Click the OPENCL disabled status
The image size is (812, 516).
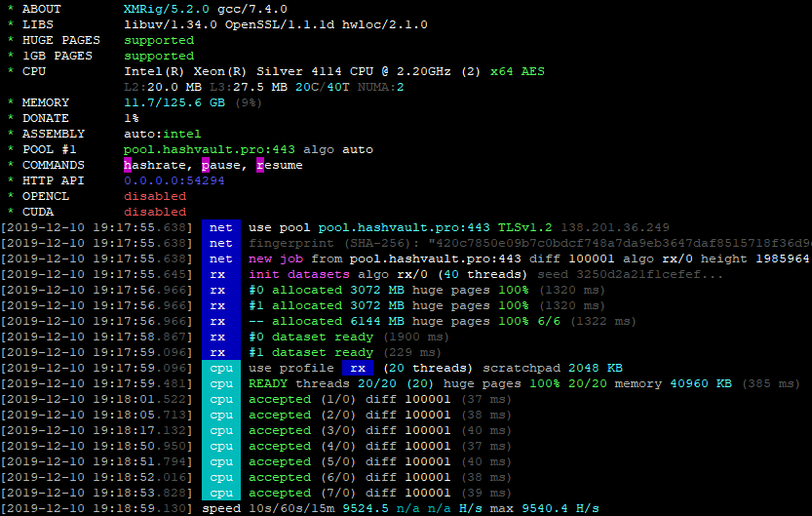coord(155,196)
